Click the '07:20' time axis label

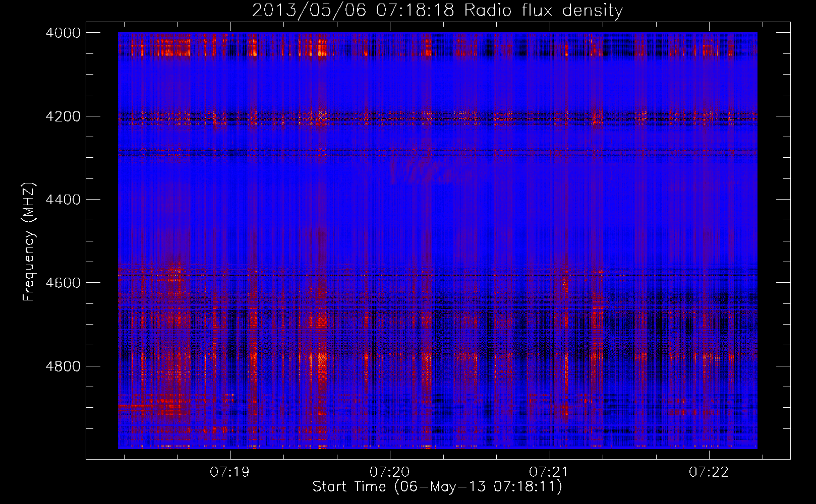point(390,472)
